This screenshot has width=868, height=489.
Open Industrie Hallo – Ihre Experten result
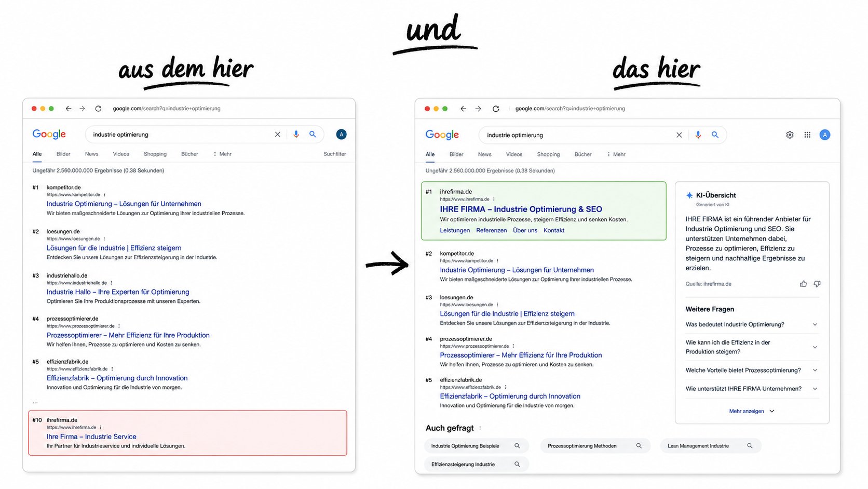point(118,292)
